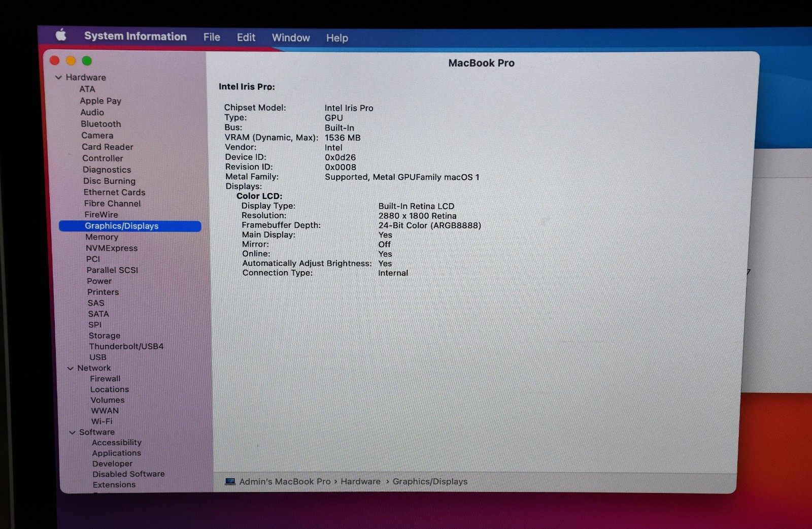This screenshot has width=812, height=529.
Task: Select Audio in the sidebar
Action: (x=92, y=112)
